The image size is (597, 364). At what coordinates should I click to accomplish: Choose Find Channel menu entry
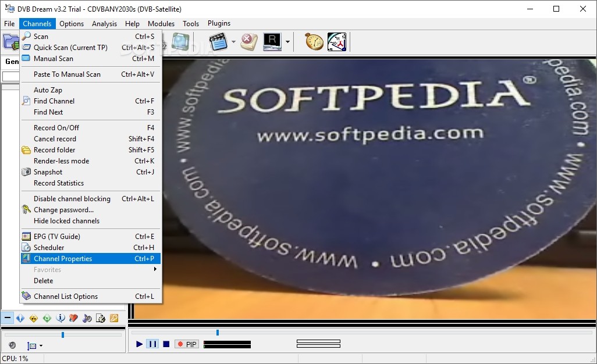91,101
